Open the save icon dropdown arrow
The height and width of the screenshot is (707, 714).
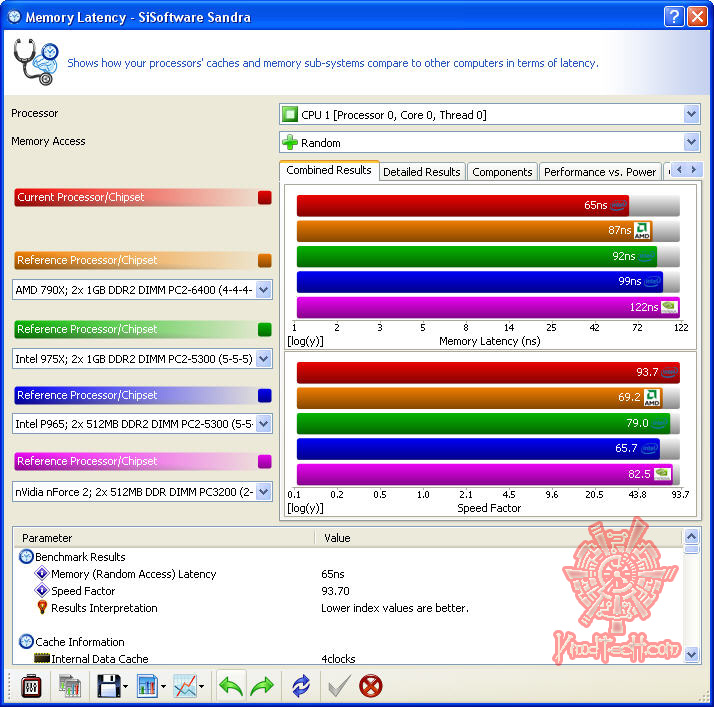(125, 687)
